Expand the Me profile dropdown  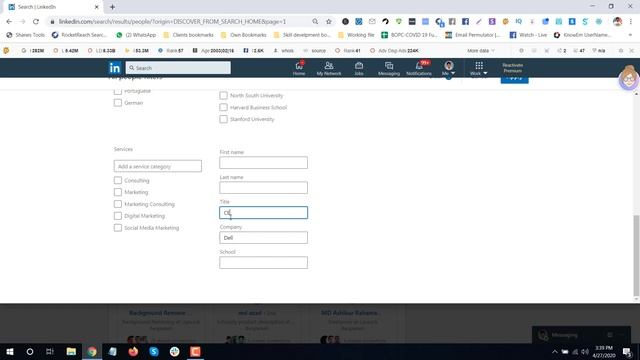[x=449, y=68]
